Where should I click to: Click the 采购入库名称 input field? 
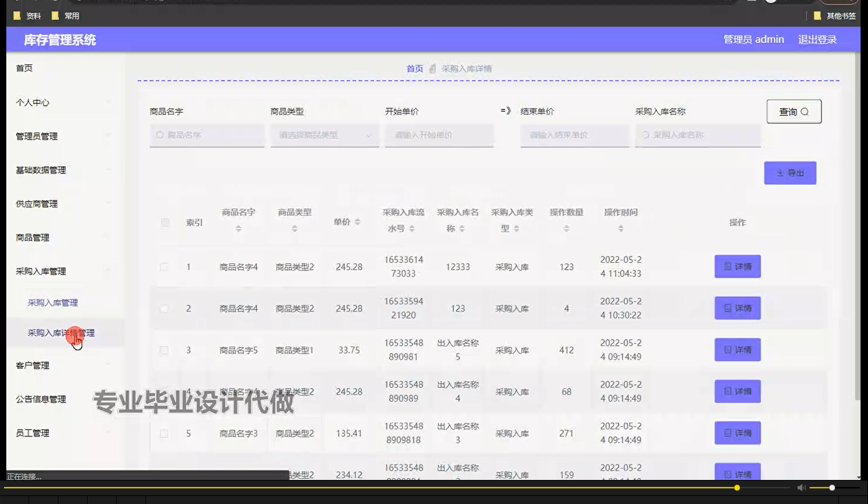point(697,135)
